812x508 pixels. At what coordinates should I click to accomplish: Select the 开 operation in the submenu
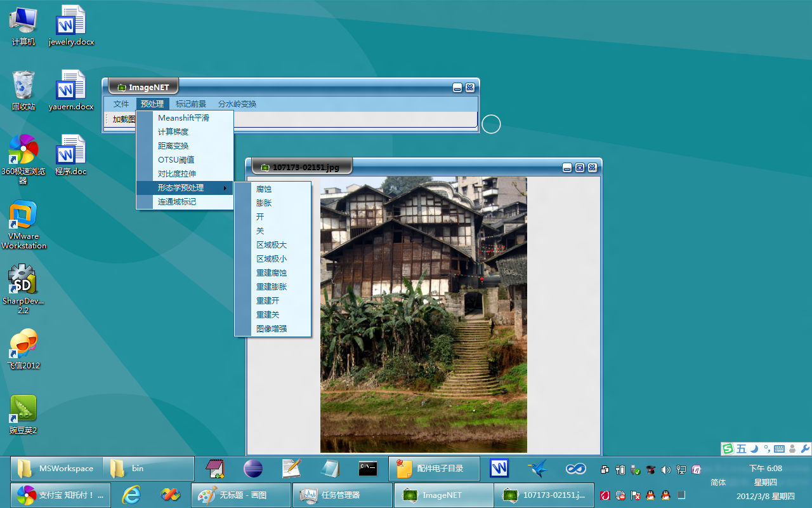tap(273, 217)
